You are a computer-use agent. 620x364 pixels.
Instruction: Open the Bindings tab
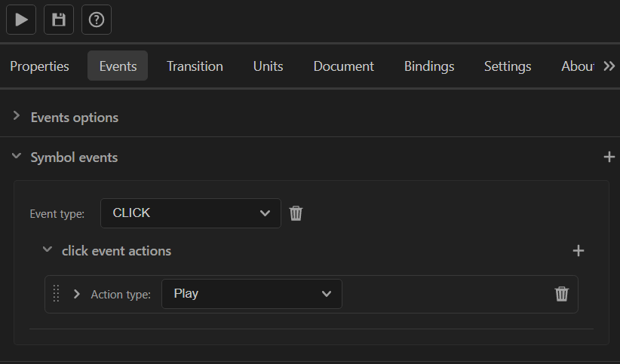tap(429, 66)
